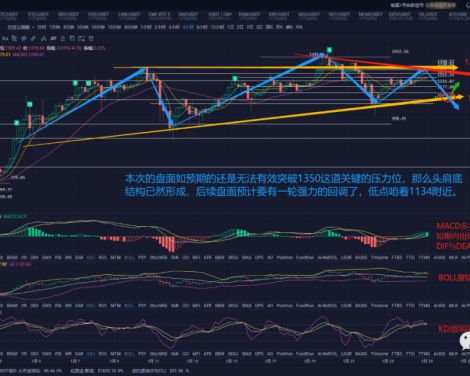Viewport: 470px width, 376px height.
Task: Switch to the XRP/USDT pair tab
Action: [x=279, y=15]
